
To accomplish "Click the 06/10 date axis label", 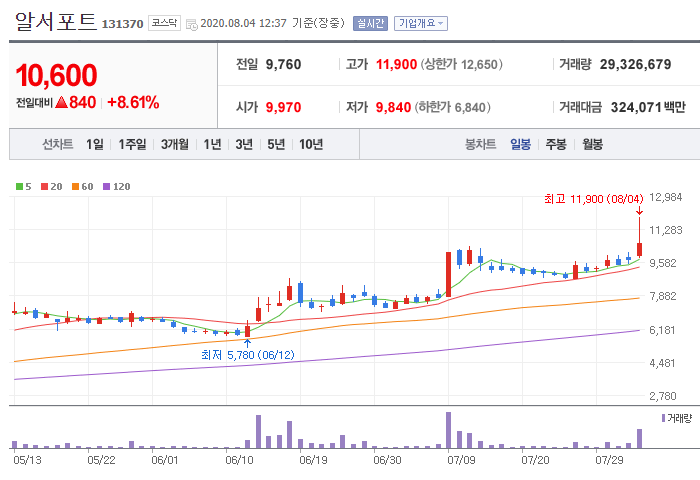I will pos(239,460).
